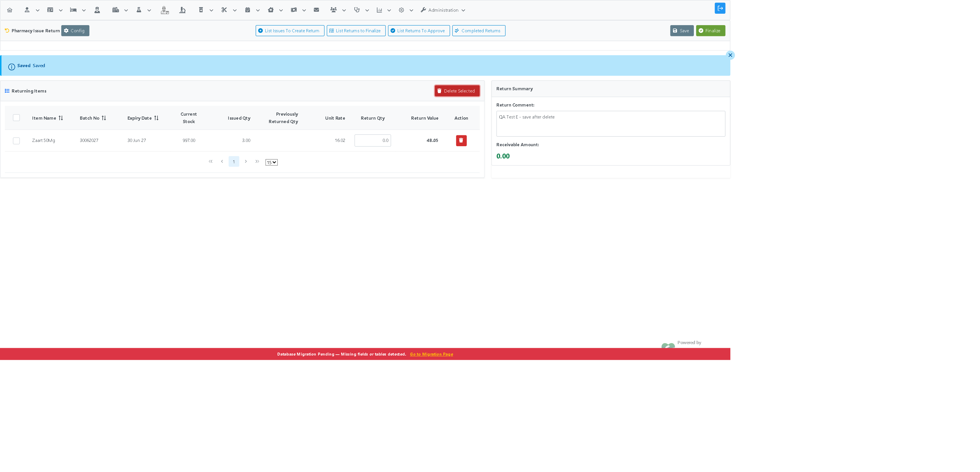The height and width of the screenshot is (472, 980).
Task: Open the calendar check menu icon
Action: pyautogui.click(x=248, y=10)
